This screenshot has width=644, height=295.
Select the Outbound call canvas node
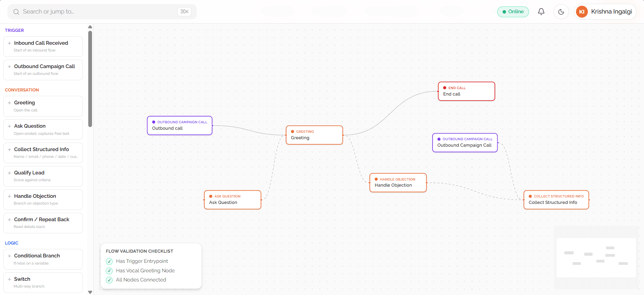pyautogui.click(x=180, y=125)
